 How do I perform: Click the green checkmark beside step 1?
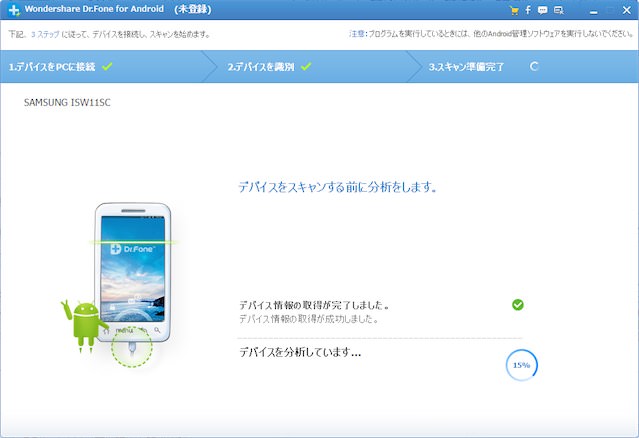pyautogui.click(x=107, y=66)
